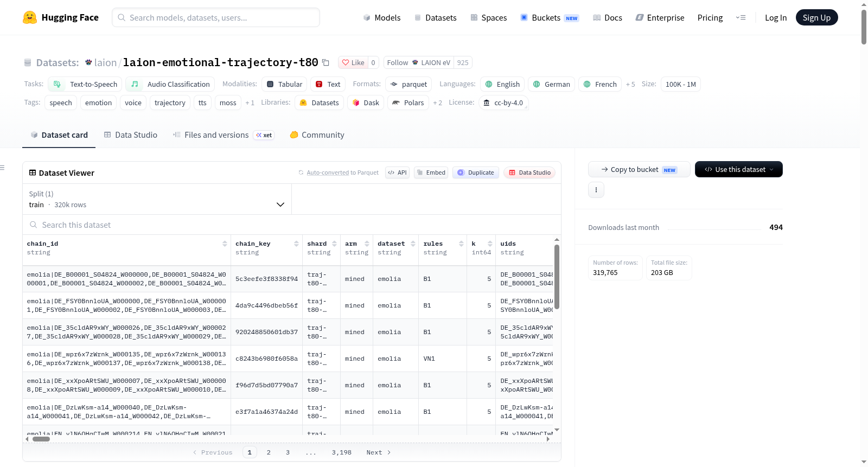
Task: Select the Text modality tag
Action: 328,84
